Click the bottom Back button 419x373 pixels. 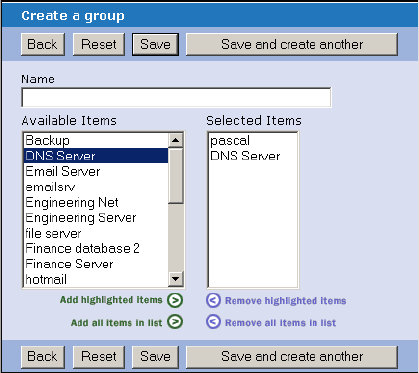[x=43, y=357]
